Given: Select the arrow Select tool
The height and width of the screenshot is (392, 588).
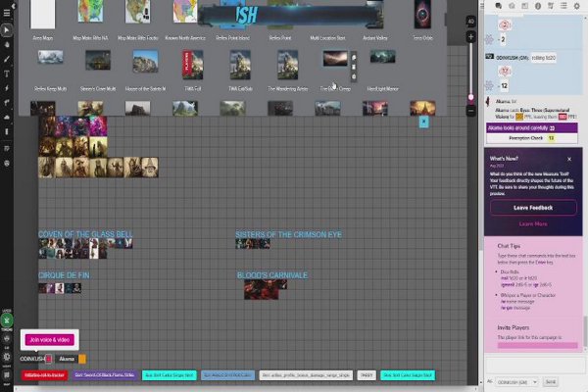Looking at the screenshot, I should (7, 30).
